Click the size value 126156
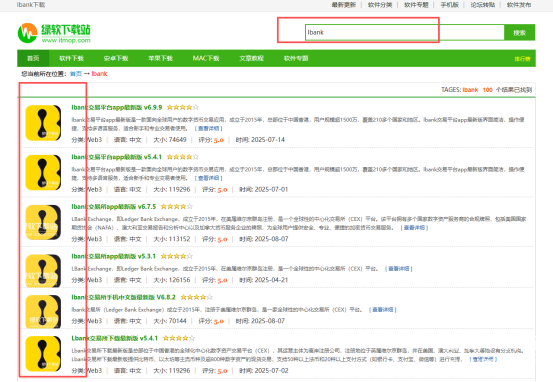553x382 pixels. click(180, 280)
